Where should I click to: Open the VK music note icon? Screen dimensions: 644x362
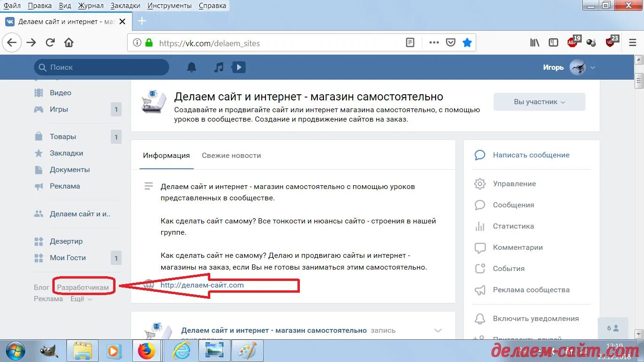(x=218, y=67)
